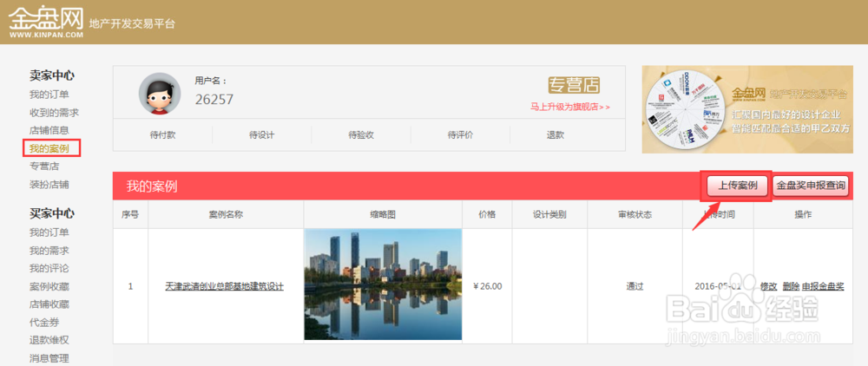The width and height of the screenshot is (868, 366).
Task: Click the 金盘奖申报查询 button
Action: point(811,186)
